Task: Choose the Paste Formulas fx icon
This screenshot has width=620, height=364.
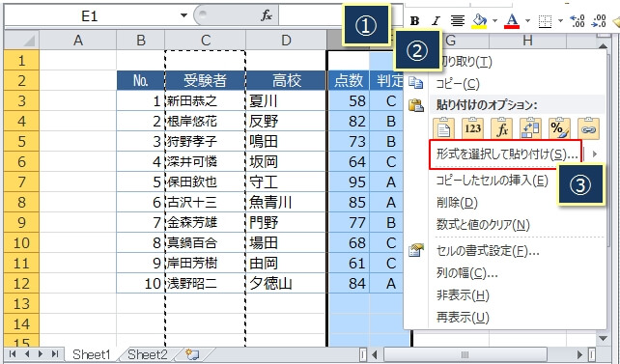Action: (x=501, y=128)
